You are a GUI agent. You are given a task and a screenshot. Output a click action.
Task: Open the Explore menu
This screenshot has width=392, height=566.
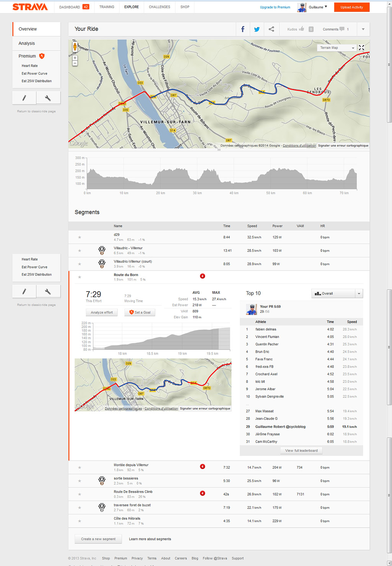[x=132, y=7]
